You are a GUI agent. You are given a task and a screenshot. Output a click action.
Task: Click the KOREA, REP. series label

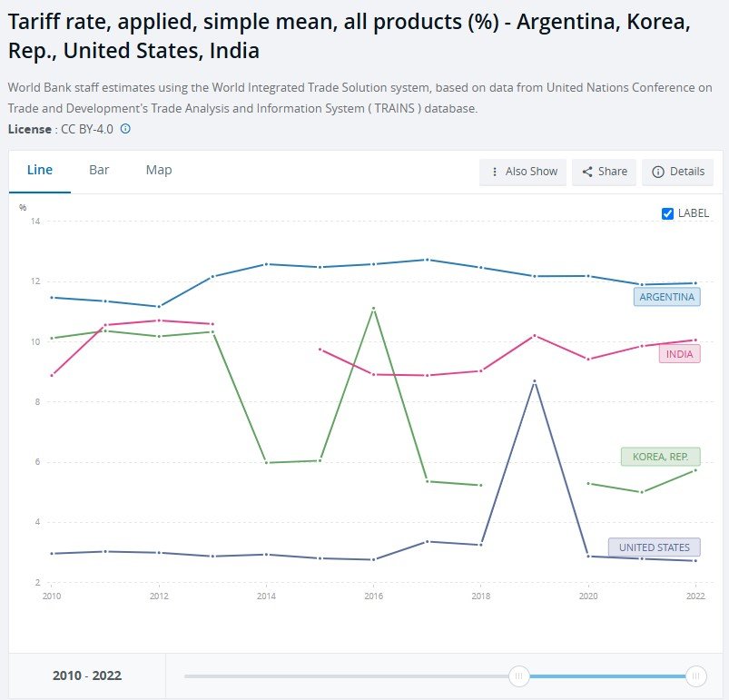click(x=660, y=457)
